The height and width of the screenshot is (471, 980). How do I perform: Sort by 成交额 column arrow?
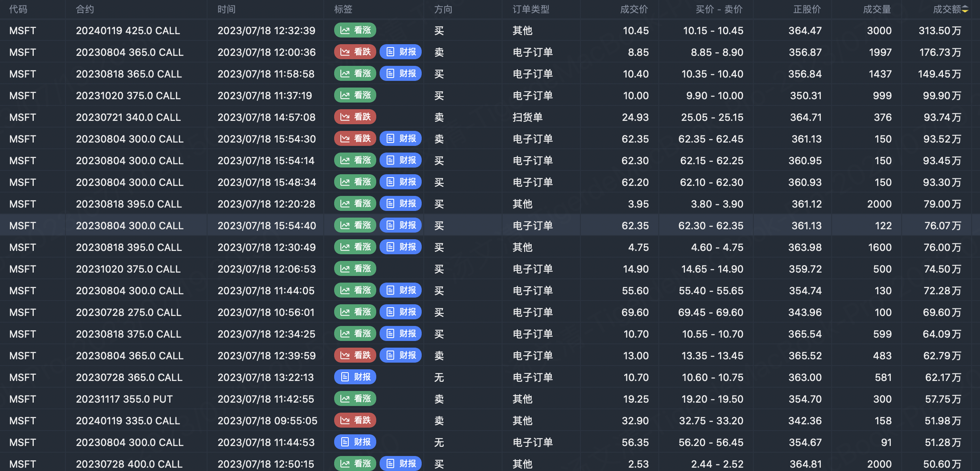[965, 9]
